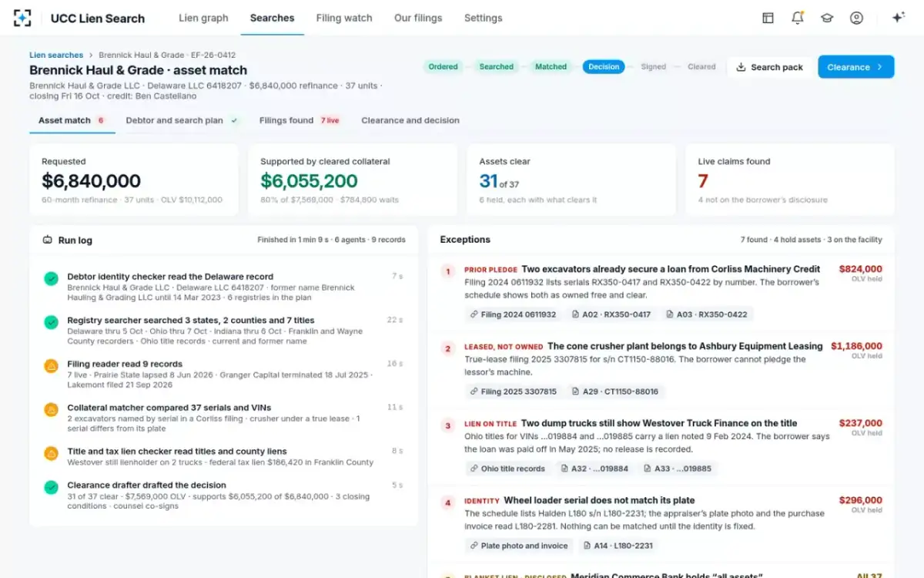This screenshot has width=924, height=578.
Task: Click the UCC Lien Search logo icon
Action: click(x=22, y=18)
